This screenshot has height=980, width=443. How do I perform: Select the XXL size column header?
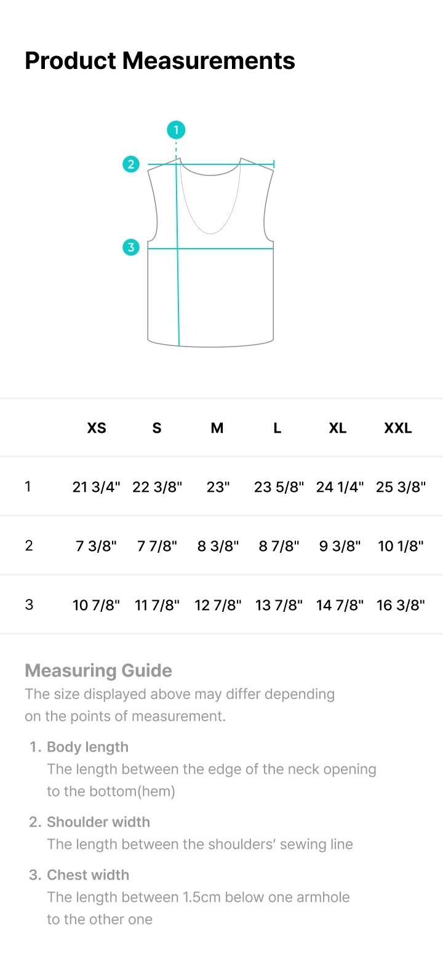click(398, 428)
